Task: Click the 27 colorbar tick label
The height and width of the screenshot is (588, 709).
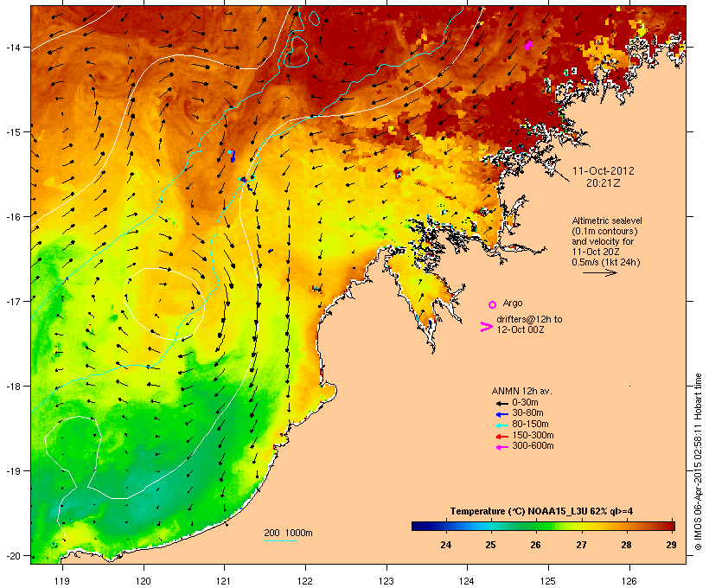Action: pos(581,545)
